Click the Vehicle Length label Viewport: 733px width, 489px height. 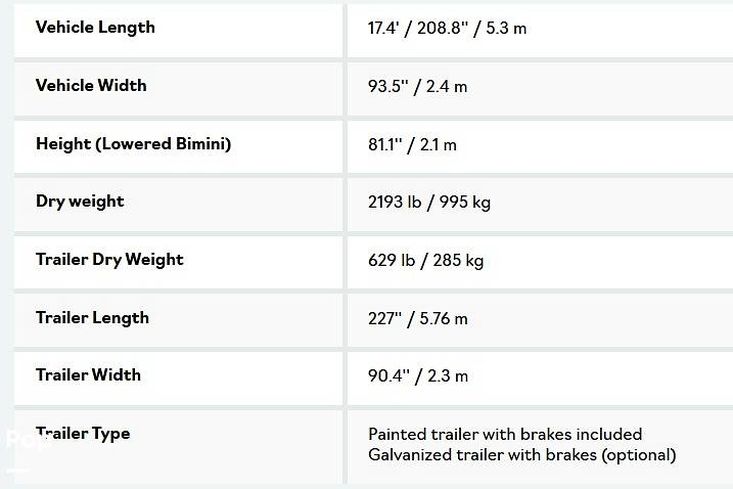coord(95,27)
